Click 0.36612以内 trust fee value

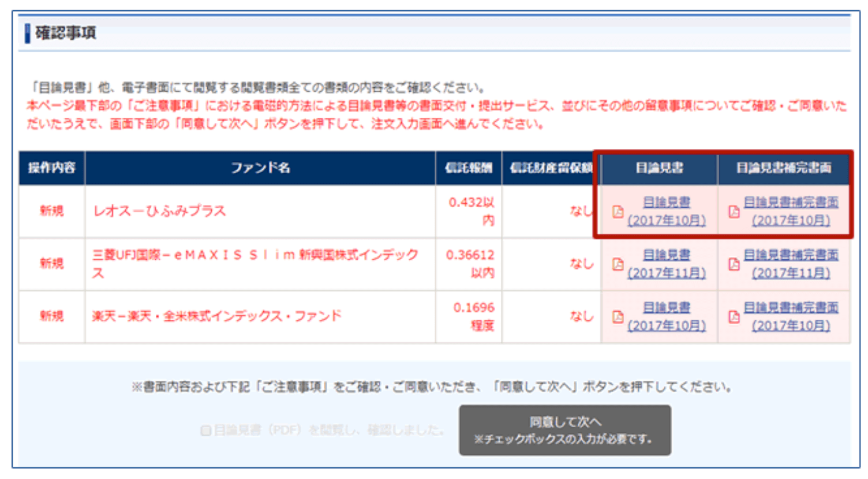[x=470, y=264]
